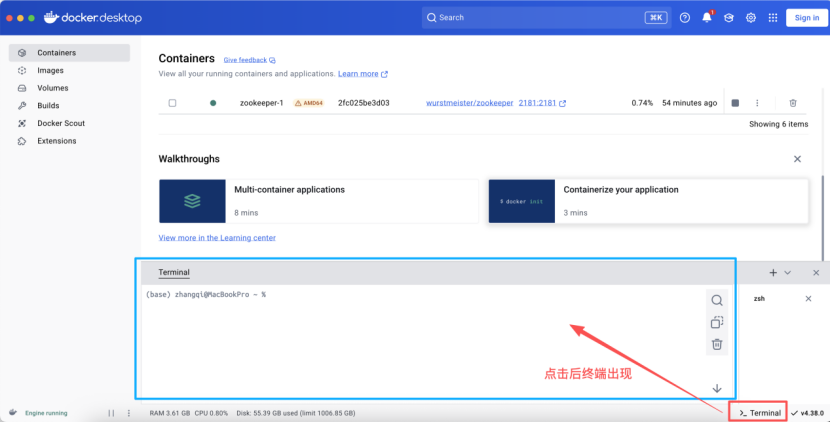
Task: Clear terminal with trash icon
Action: tap(717, 344)
